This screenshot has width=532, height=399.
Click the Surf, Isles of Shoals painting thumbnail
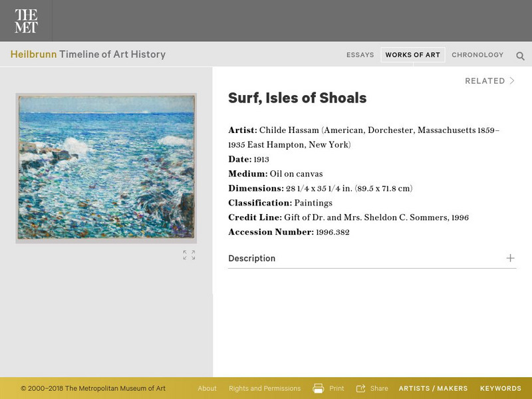pos(106,168)
